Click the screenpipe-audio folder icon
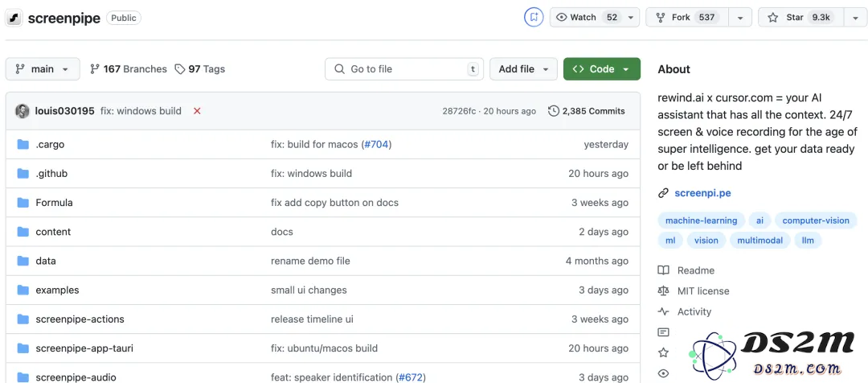 pos(23,377)
